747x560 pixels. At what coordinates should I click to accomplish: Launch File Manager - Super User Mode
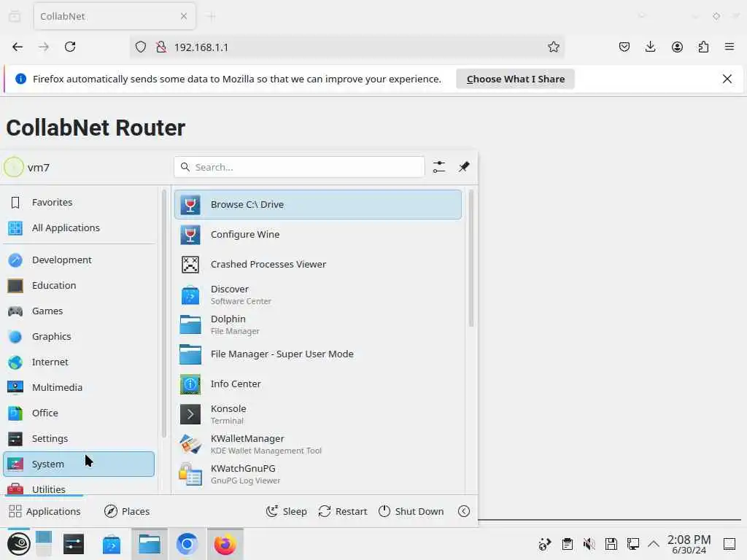(x=318, y=354)
